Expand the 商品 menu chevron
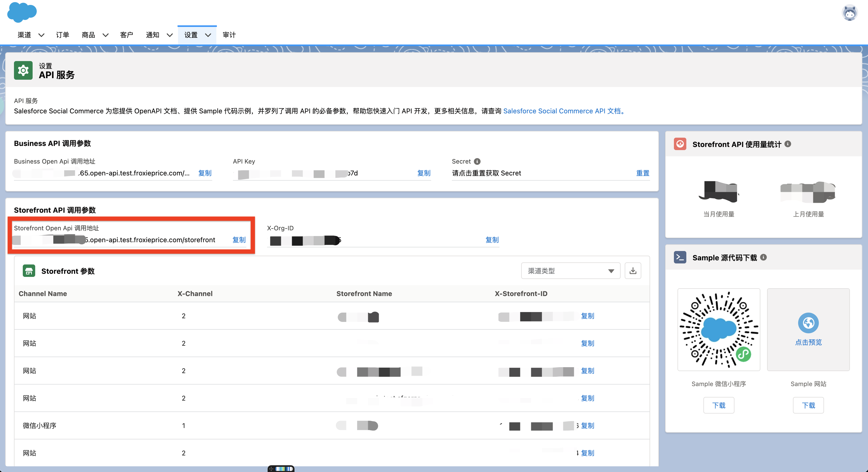This screenshot has width=868, height=472. tap(106, 35)
